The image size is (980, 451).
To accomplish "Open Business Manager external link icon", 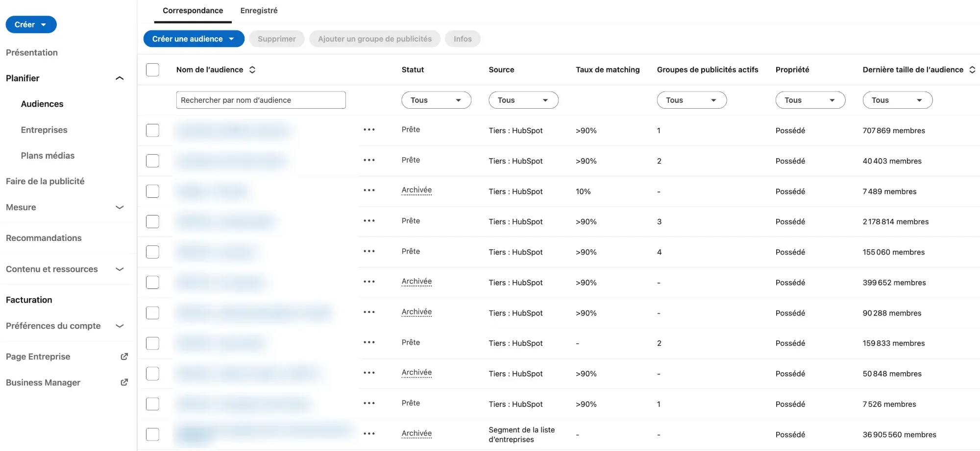I will pos(124,382).
